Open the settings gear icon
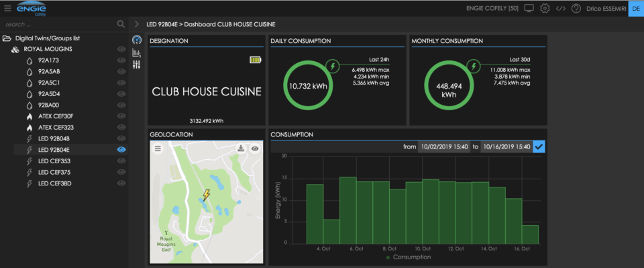Viewport: 644px width, 268px height. click(x=545, y=8)
